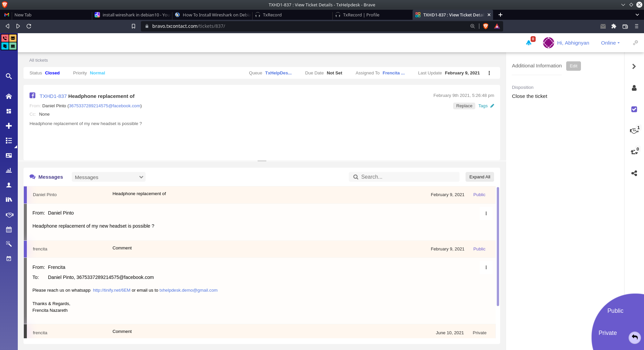Screen dimensions: 644x350
Task: Open the search icon in left sidebar
Action: coord(9,76)
